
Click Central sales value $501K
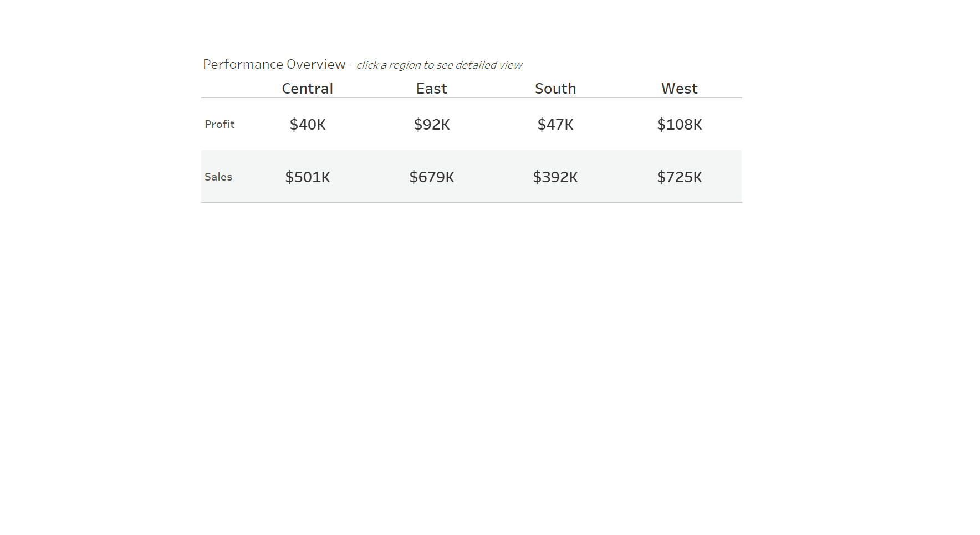point(308,177)
